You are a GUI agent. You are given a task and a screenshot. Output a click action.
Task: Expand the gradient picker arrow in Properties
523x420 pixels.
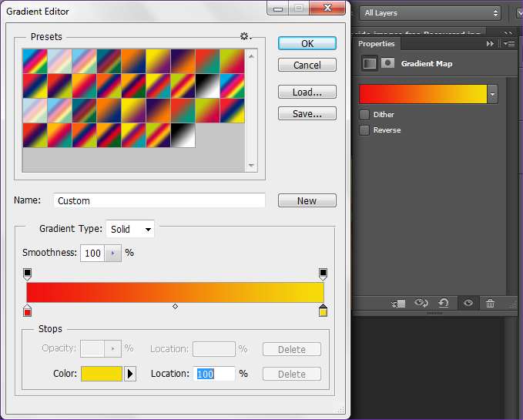(492, 94)
